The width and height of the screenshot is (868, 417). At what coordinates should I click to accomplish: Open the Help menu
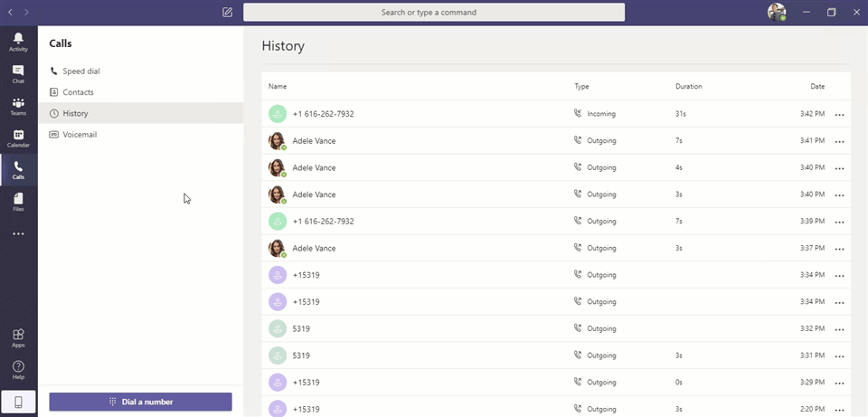[18, 370]
